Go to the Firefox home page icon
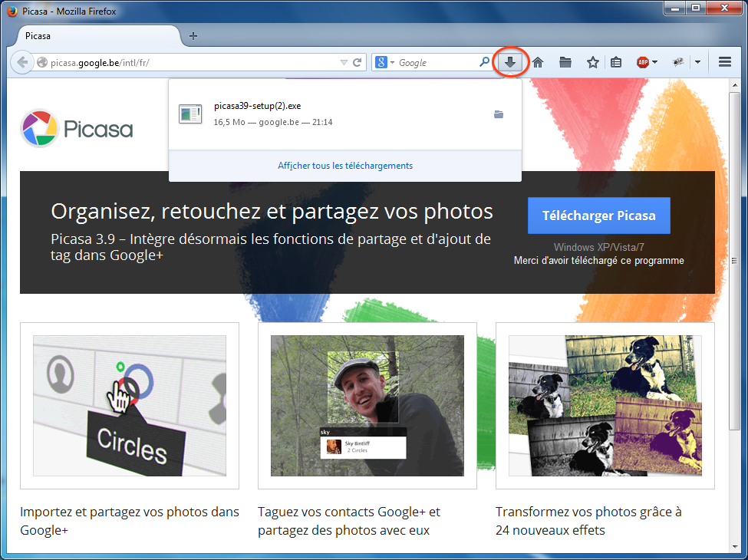Viewport: 748px width, 560px height. (538, 62)
